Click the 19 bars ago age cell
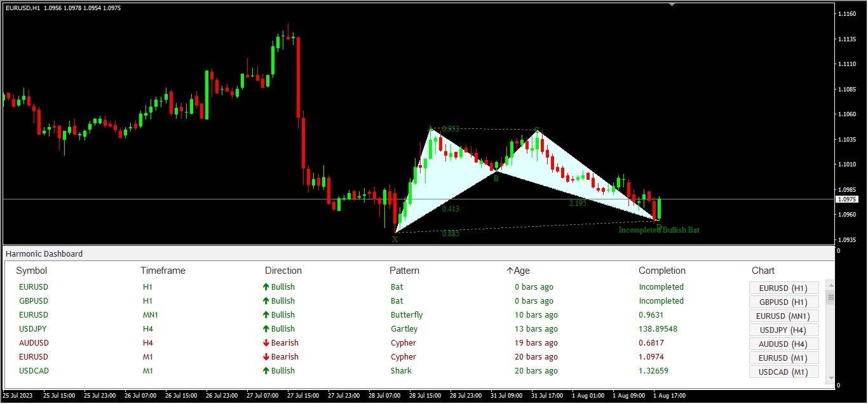The image size is (868, 404). (536, 343)
